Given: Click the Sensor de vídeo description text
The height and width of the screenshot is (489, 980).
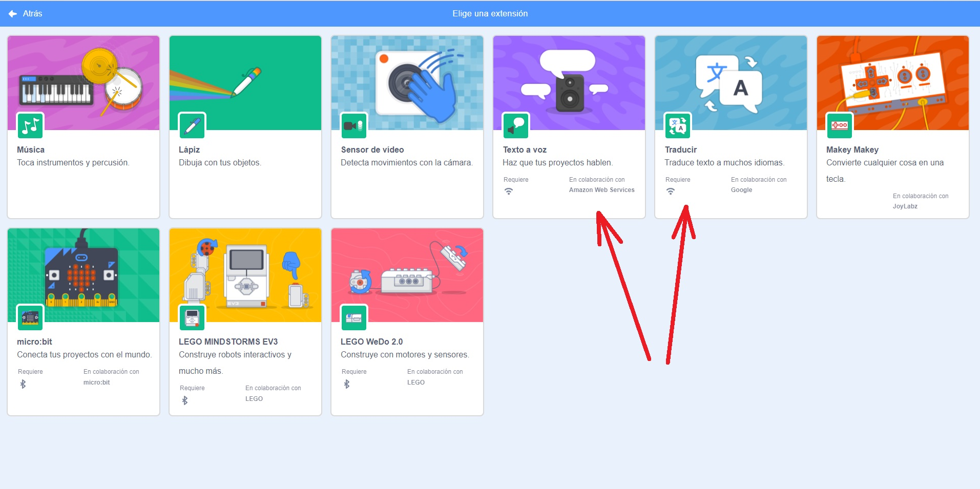Looking at the screenshot, I should (407, 163).
